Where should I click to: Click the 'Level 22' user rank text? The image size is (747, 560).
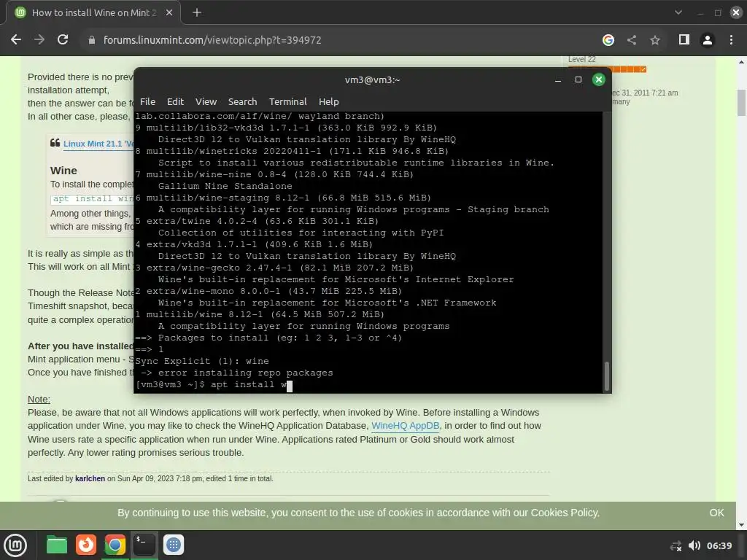tap(581, 60)
